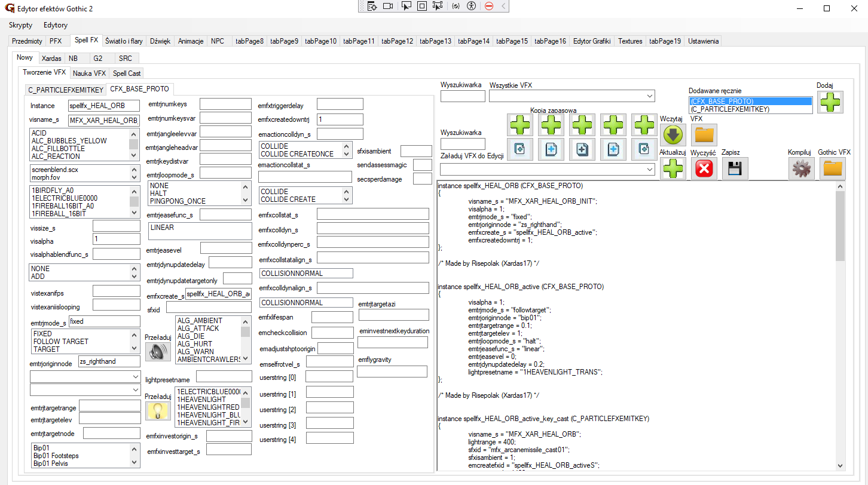Select the C_PARTICLEFXEMITKEY tab
868x485 pixels.
point(65,90)
